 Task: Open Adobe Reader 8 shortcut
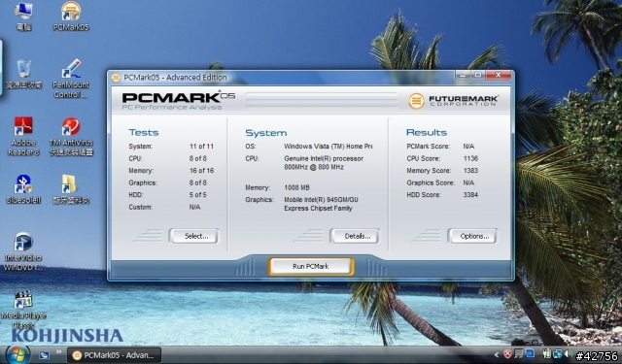tap(23, 136)
